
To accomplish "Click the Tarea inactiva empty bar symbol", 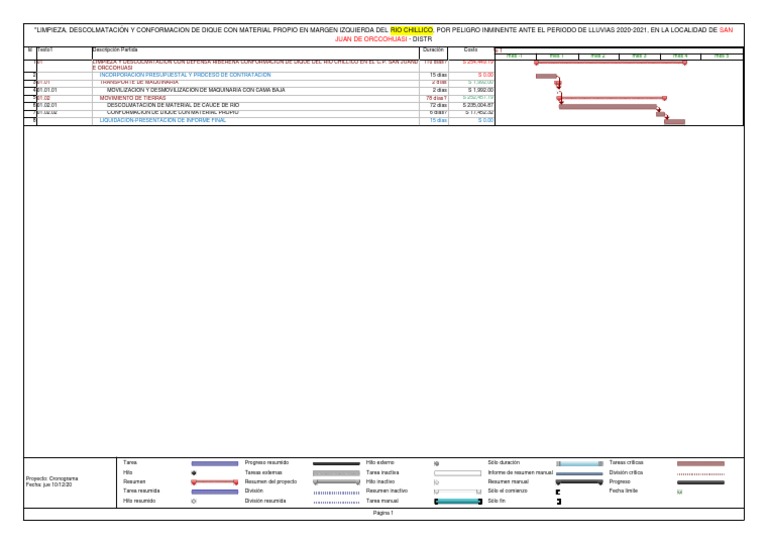I will [x=457, y=473].
